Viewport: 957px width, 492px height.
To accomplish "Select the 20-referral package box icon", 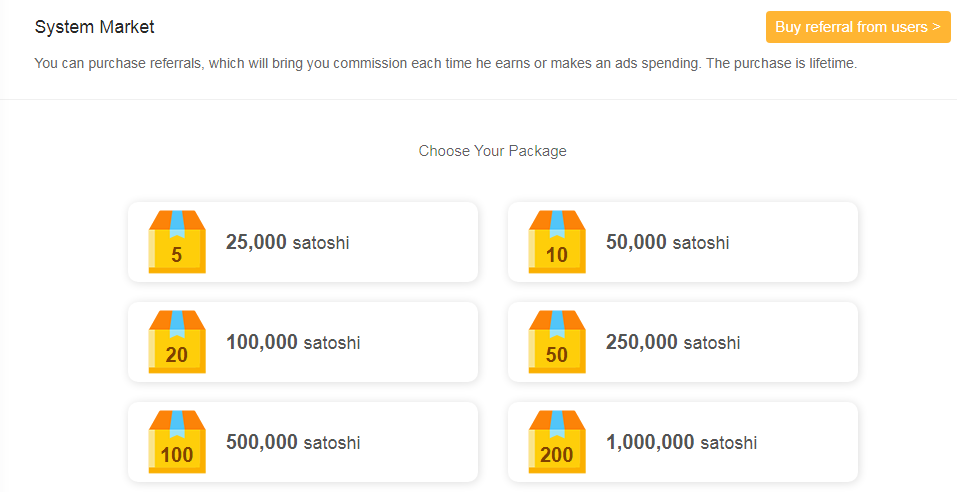I will [x=177, y=342].
